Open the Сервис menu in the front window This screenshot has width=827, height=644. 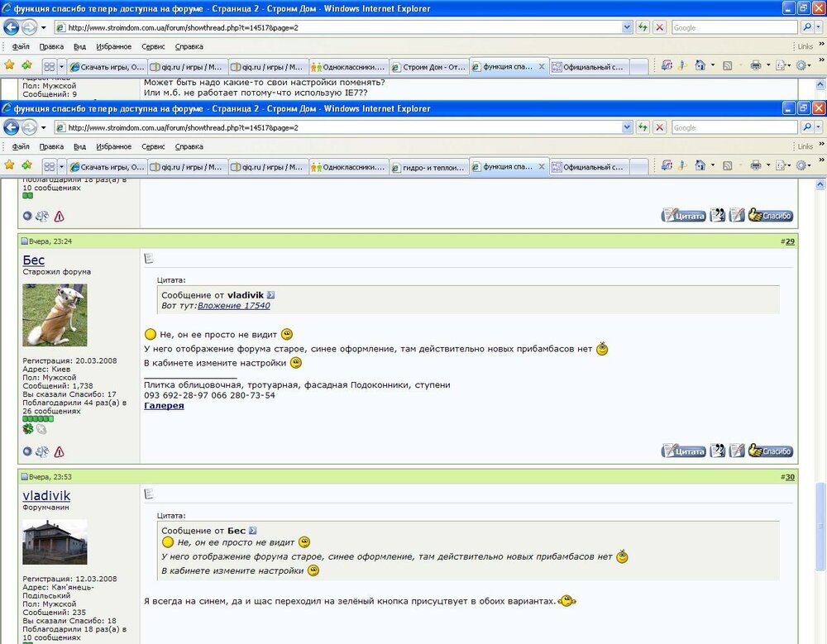pos(153,146)
